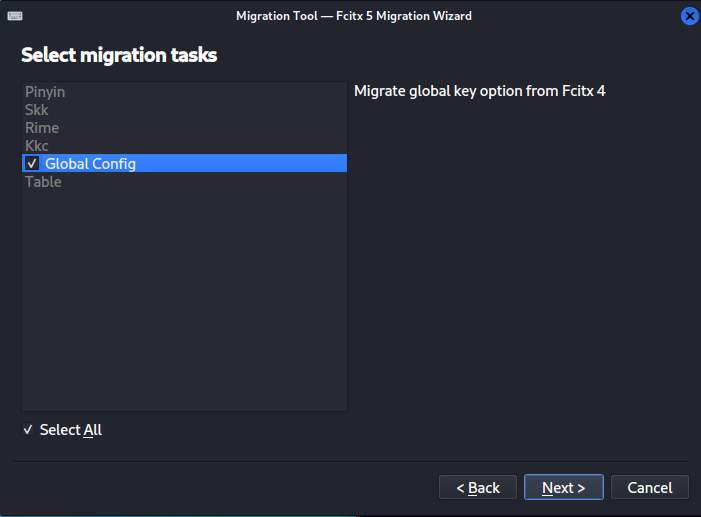Proceed with the Next button
This screenshot has height=517, width=701.
563,488
